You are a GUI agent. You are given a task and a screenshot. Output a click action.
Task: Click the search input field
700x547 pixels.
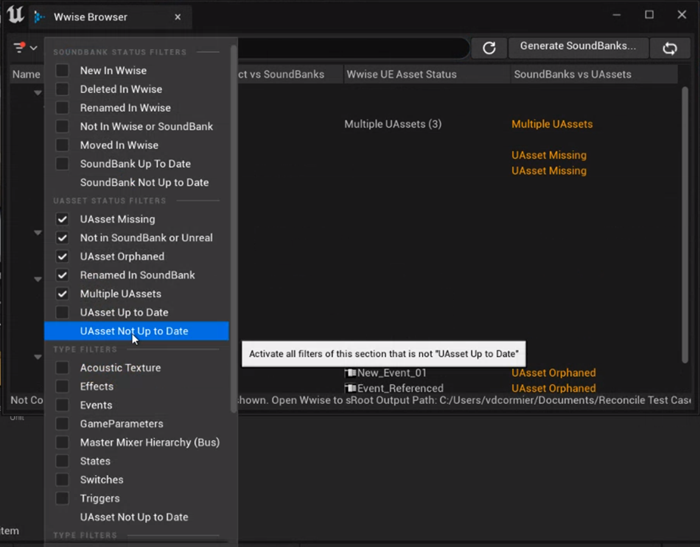350,47
